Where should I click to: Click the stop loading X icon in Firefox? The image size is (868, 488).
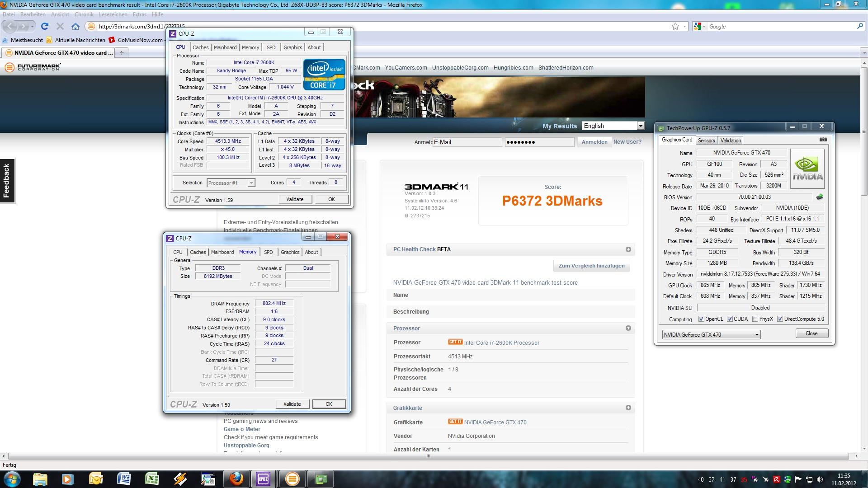click(x=60, y=26)
